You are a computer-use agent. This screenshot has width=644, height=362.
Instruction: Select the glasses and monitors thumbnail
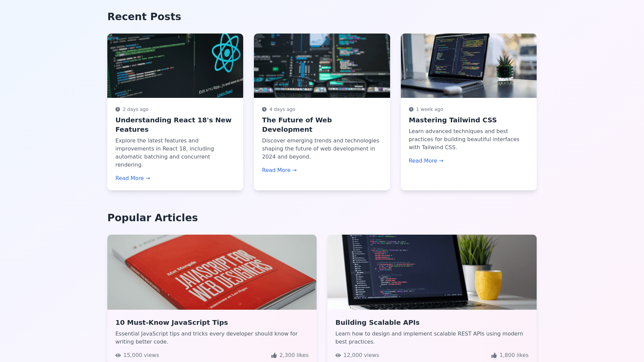322,66
